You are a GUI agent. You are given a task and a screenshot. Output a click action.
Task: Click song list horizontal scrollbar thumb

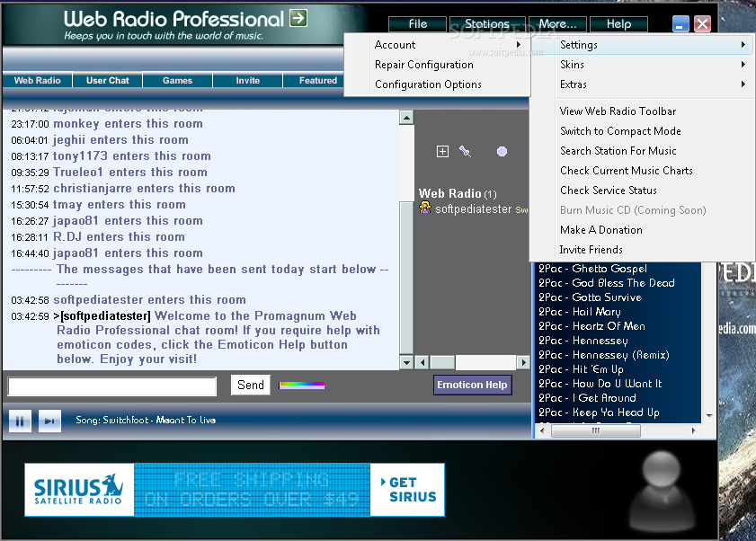click(x=596, y=430)
